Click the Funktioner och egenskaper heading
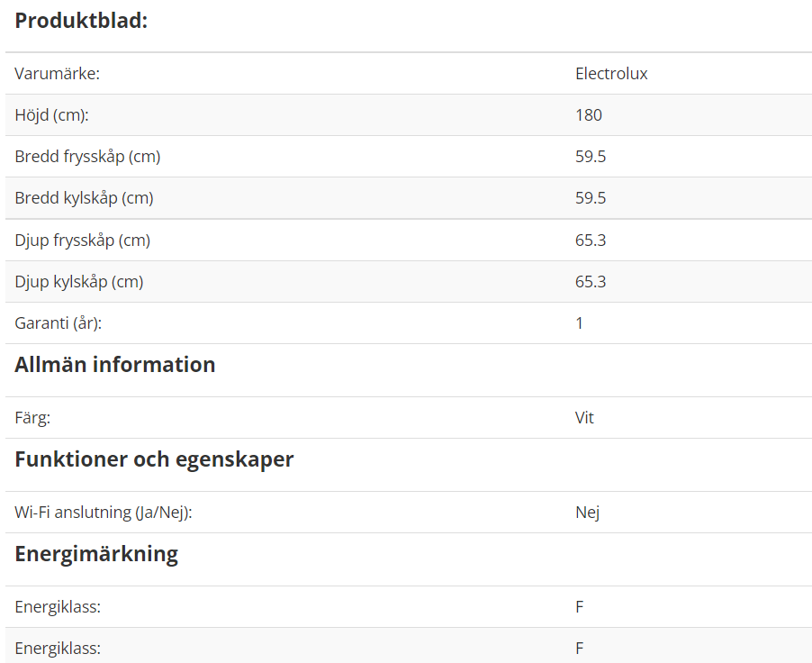This screenshot has height=663, width=812. [x=154, y=459]
